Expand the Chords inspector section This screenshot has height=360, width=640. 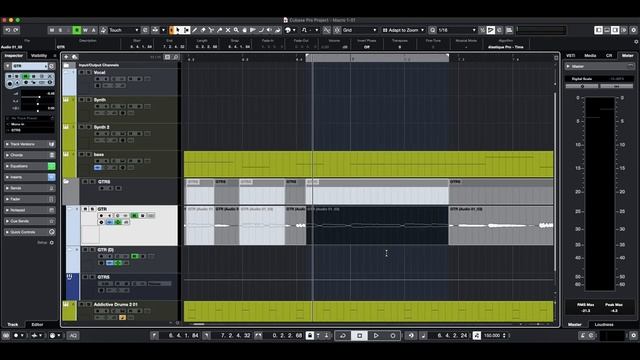[29, 155]
